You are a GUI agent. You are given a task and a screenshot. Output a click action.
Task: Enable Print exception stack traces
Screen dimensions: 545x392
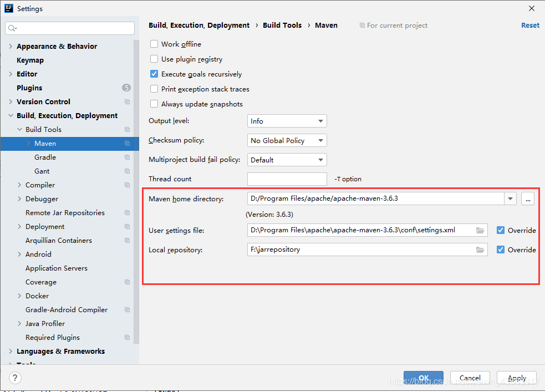coord(154,89)
